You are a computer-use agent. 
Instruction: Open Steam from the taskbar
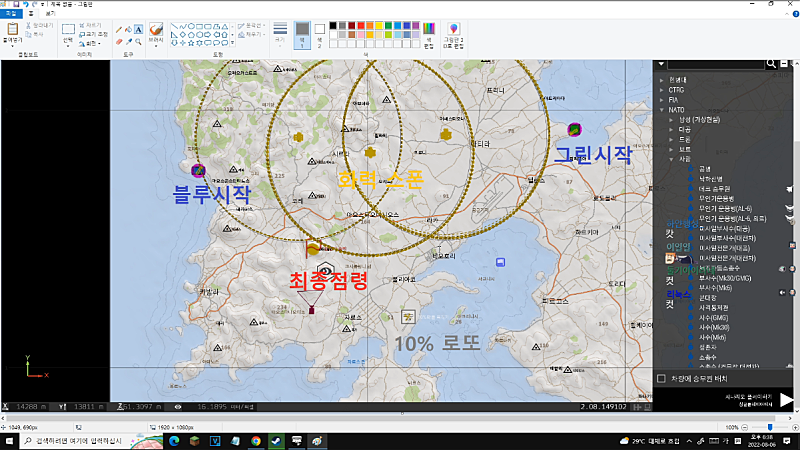click(275, 440)
